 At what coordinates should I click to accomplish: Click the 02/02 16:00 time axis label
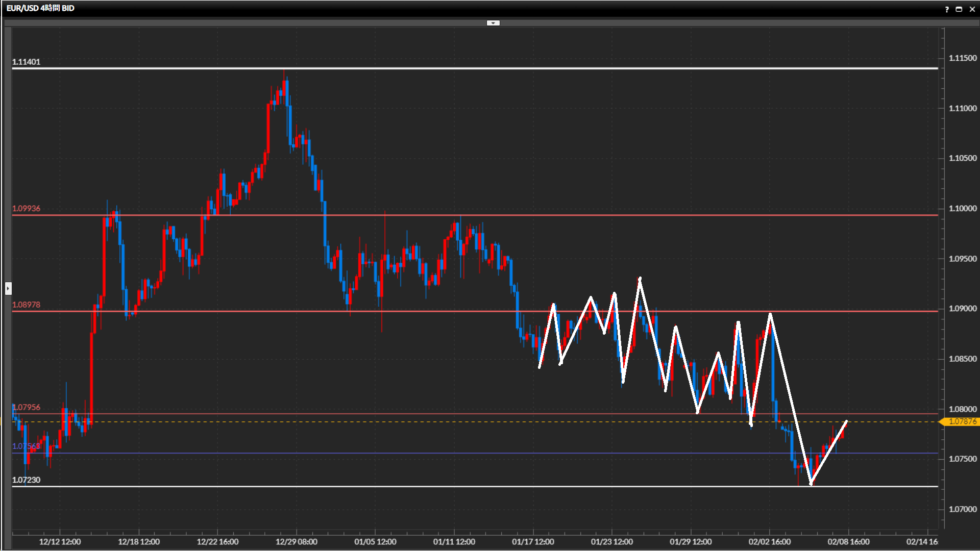pos(770,542)
